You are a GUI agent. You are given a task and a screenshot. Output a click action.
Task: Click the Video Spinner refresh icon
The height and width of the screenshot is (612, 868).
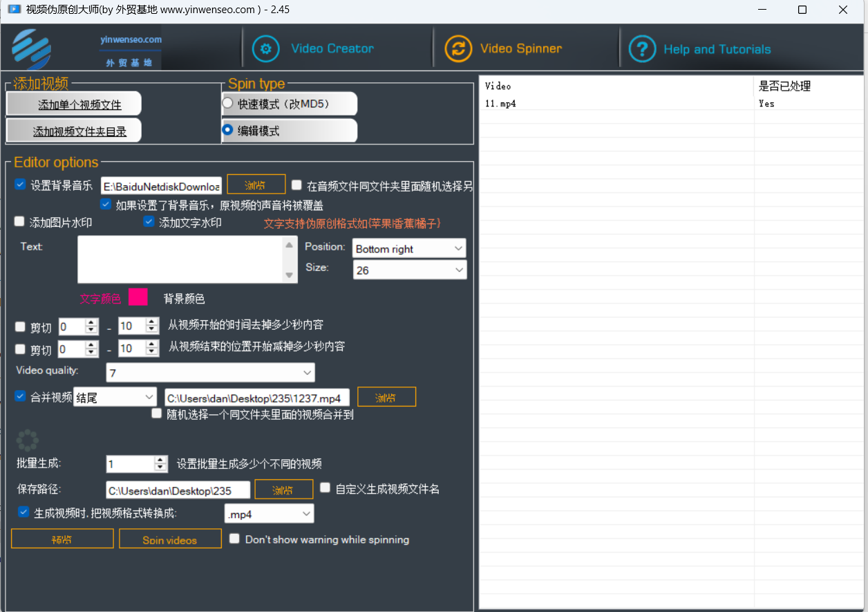[457, 49]
